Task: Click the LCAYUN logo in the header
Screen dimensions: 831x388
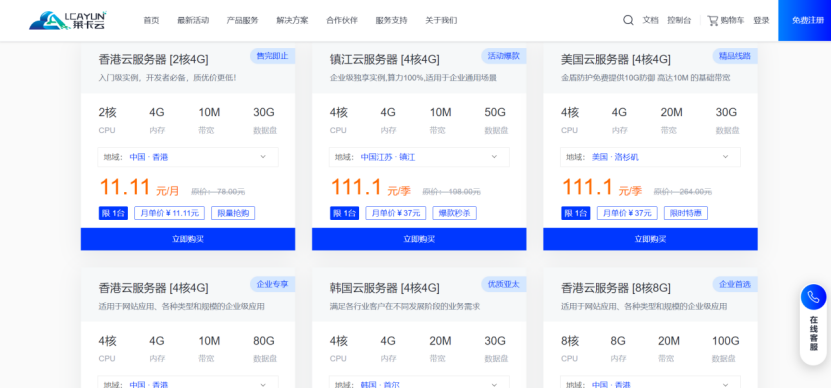Action: [x=68, y=20]
